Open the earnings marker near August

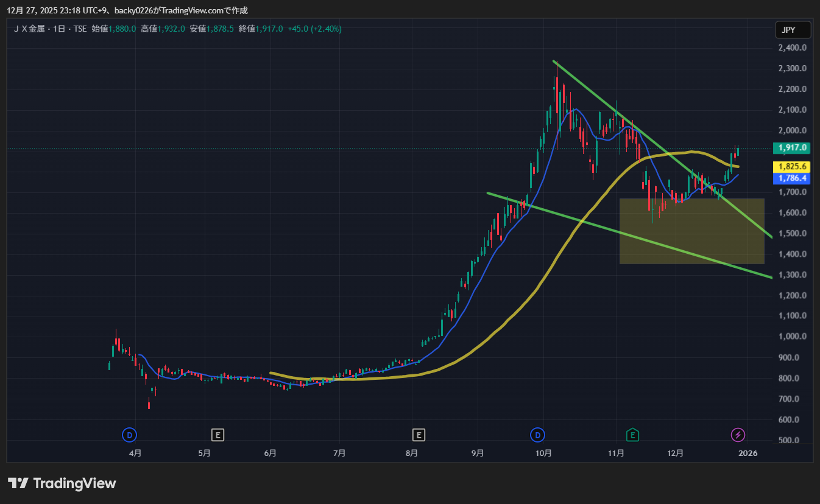pos(419,435)
